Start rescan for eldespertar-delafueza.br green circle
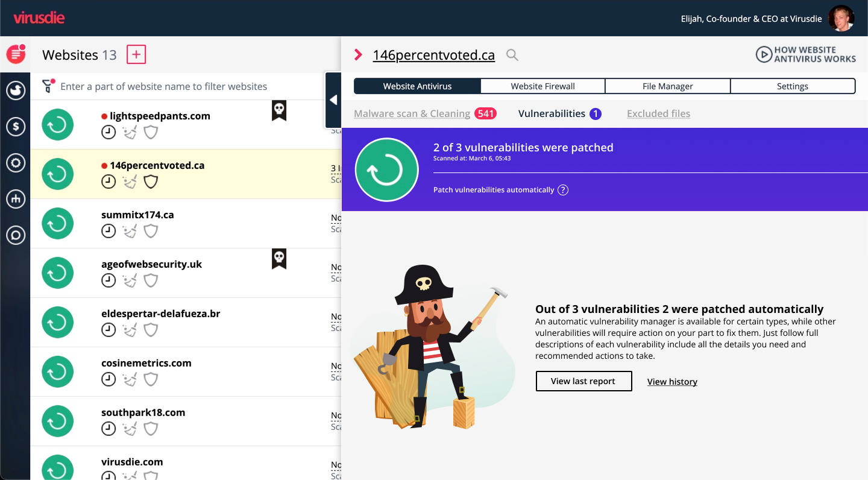This screenshot has width=868, height=480. coord(57,323)
